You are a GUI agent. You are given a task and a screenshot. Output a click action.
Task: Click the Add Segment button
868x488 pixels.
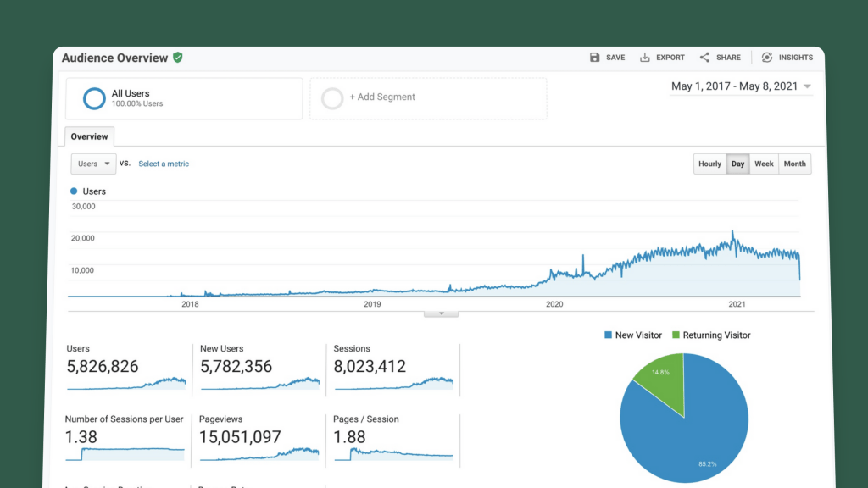382,97
